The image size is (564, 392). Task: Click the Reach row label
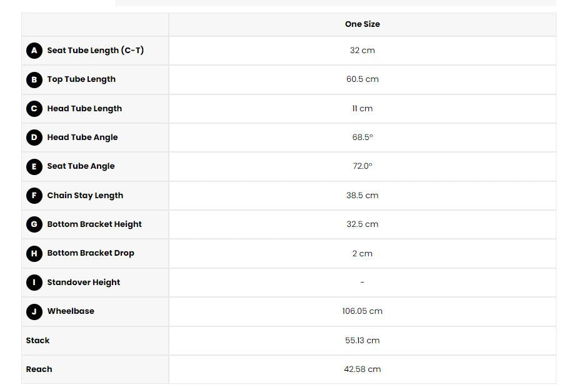click(x=39, y=369)
